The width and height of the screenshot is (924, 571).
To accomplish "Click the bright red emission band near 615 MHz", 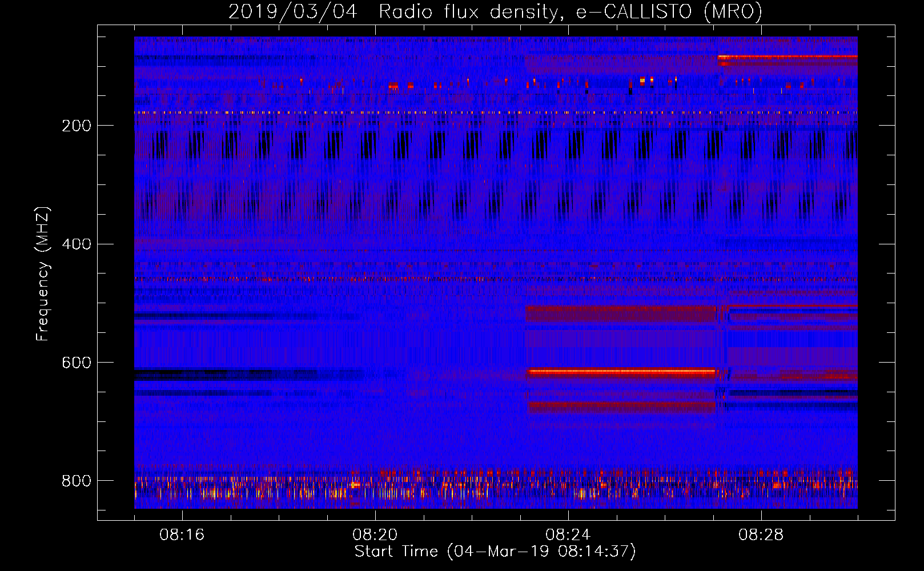I will (x=621, y=372).
